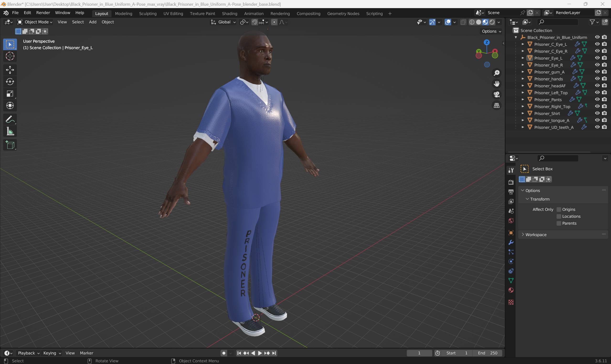The image size is (611, 364).
Task: Switch to the Geometry Nodes tab
Action: coord(343,14)
